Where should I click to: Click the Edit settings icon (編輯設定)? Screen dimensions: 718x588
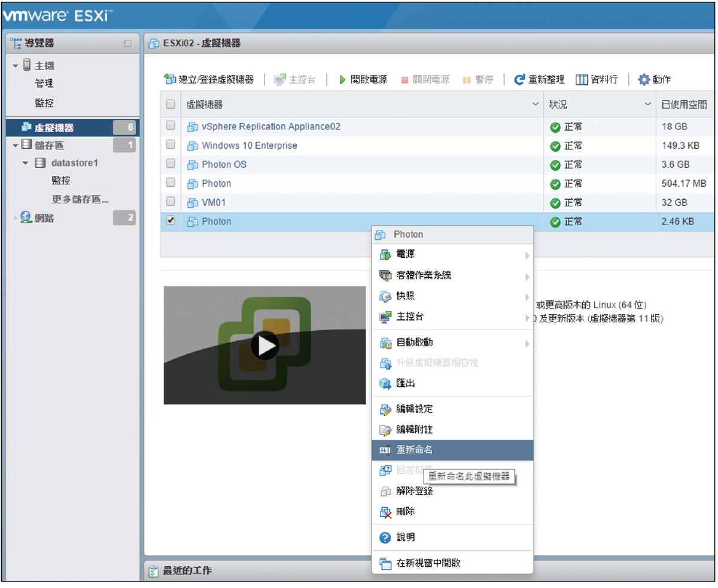pos(385,409)
